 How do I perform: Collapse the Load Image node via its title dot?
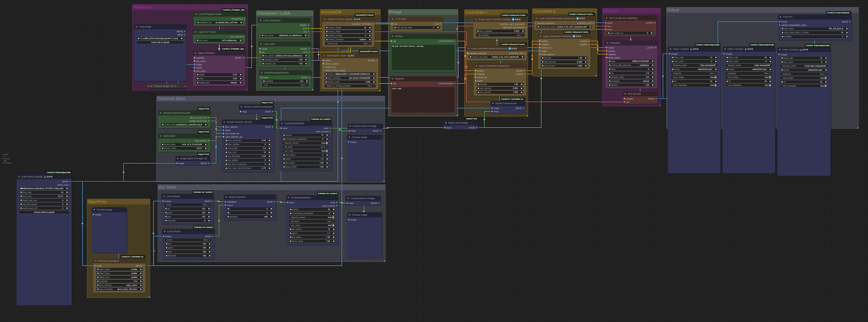[x=136, y=27]
